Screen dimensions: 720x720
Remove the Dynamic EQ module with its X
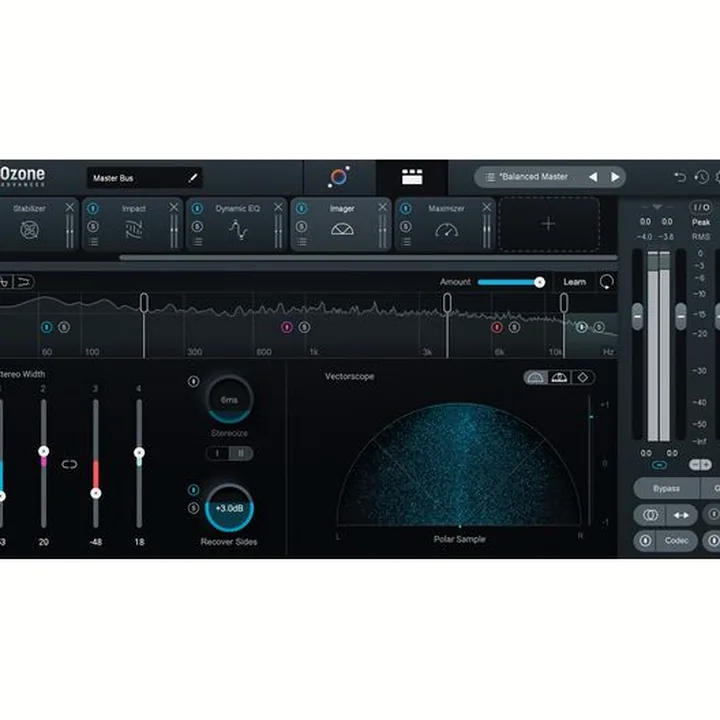[278, 208]
